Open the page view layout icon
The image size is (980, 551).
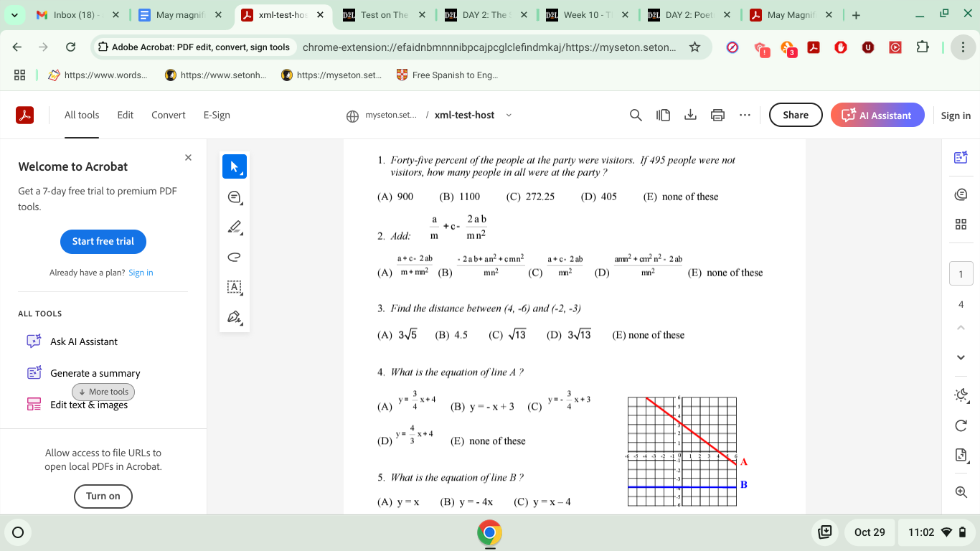pos(664,116)
